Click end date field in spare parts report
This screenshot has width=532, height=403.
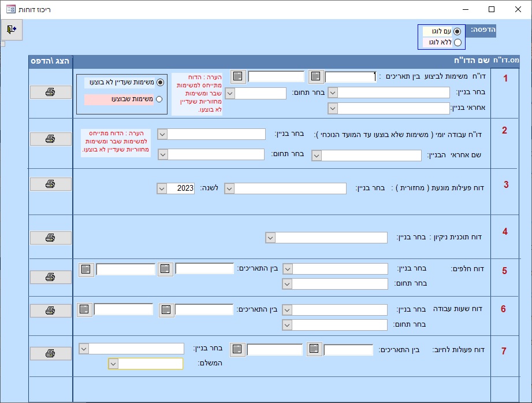point(125,269)
